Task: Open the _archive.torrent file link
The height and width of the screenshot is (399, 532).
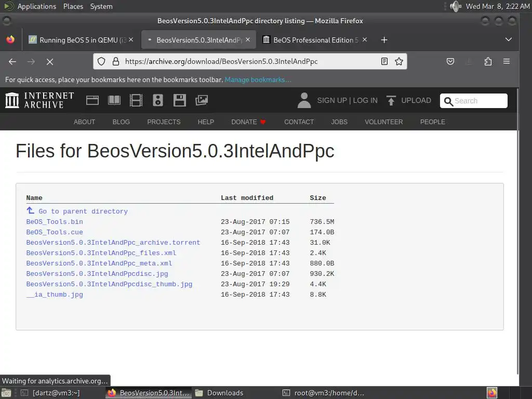Action: [x=113, y=243]
